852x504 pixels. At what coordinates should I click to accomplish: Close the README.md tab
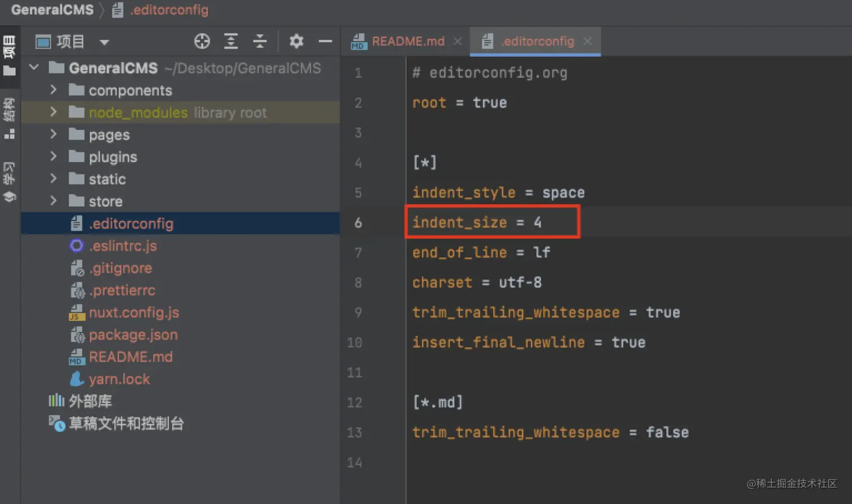458,41
